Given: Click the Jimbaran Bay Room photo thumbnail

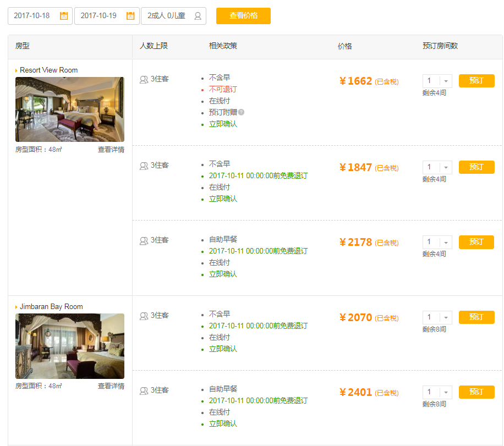Looking at the screenshot, I should (x=70, y=346).
